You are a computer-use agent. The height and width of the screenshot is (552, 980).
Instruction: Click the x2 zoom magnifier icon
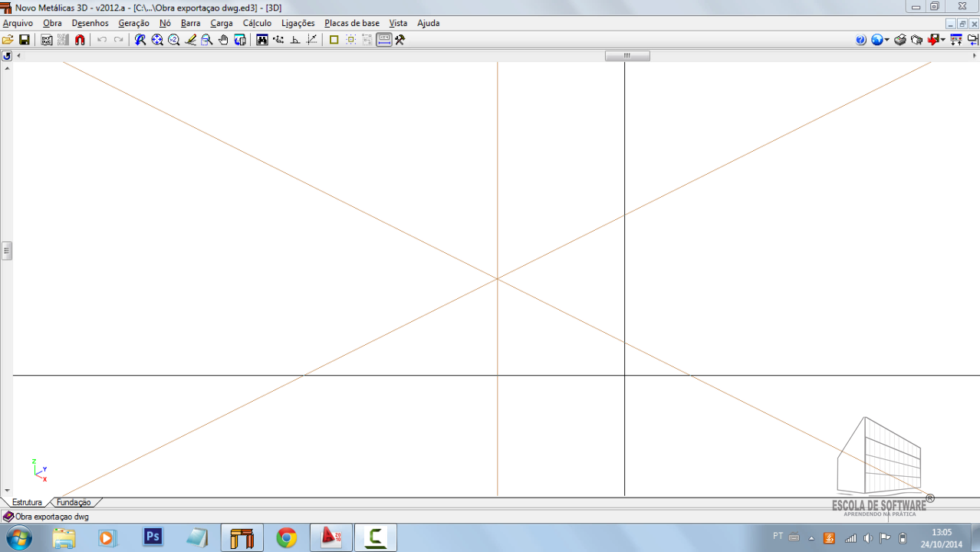173,40
